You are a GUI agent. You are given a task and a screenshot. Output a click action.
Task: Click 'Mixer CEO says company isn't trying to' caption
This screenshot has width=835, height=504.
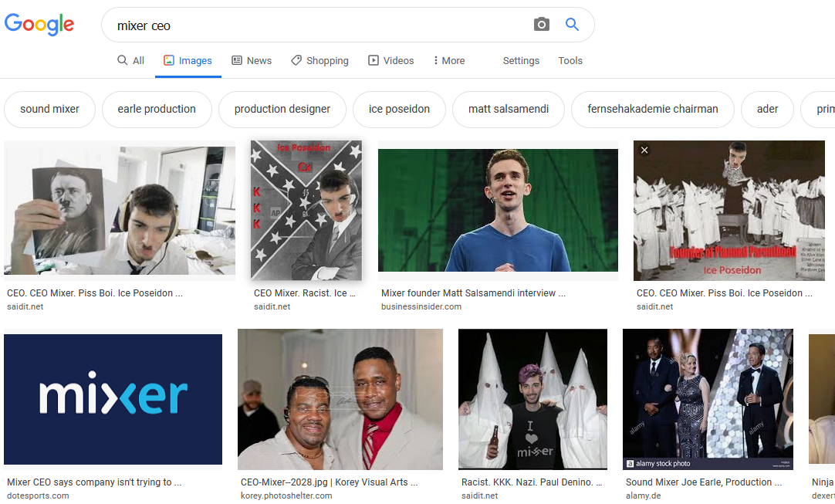94,482
